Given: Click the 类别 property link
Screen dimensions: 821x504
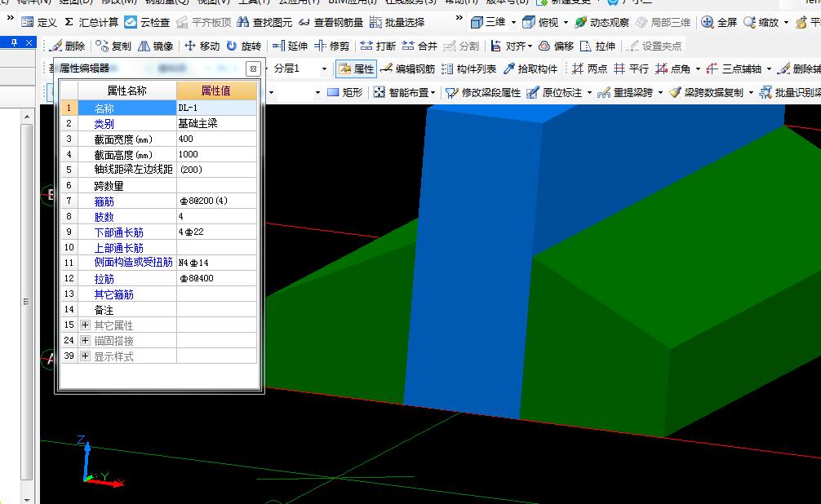Looking at the screenshot, I should [x=104, y=123].
